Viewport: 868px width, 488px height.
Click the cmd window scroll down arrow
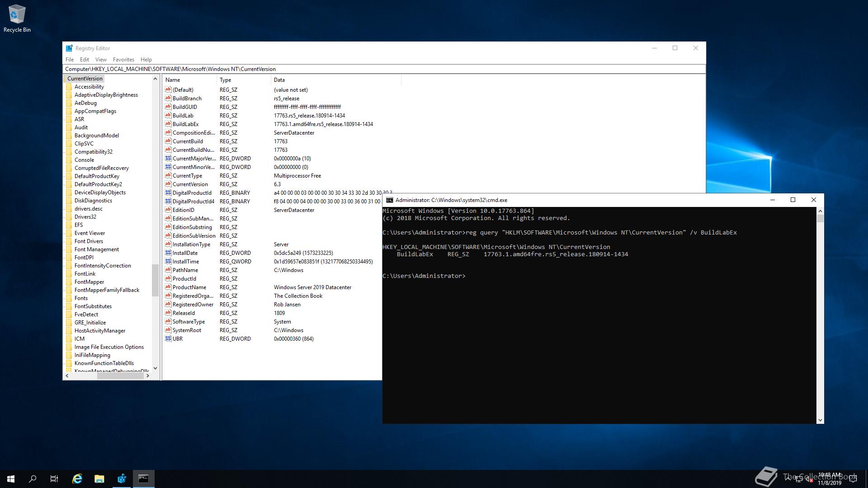[820, 420]
